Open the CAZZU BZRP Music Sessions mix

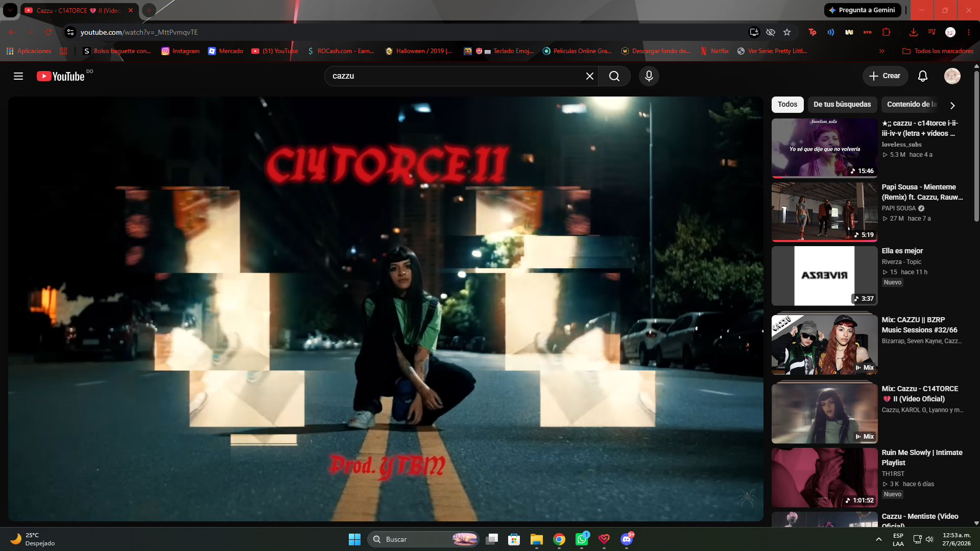click(x=824, y=344)
